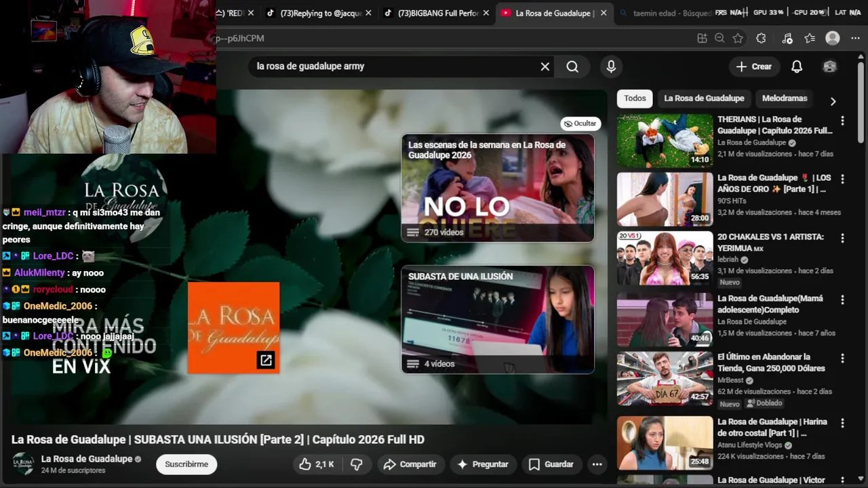Click the magnifier search button

[572, 66]
